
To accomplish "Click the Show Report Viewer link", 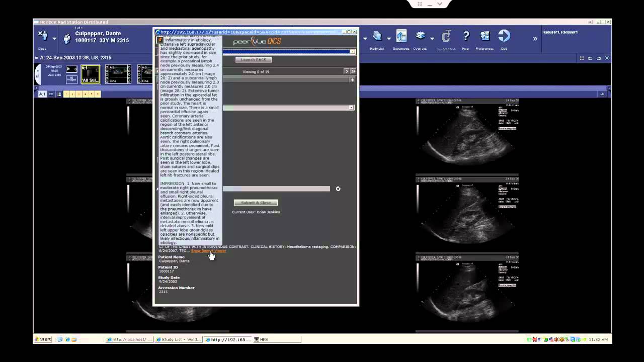I will click(208, 251).
